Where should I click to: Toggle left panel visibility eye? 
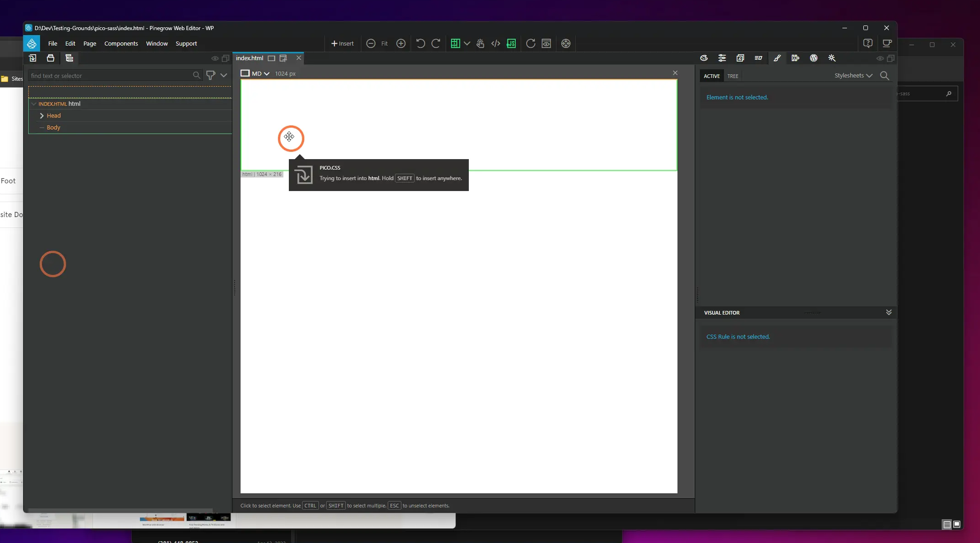tap(215, 58)
